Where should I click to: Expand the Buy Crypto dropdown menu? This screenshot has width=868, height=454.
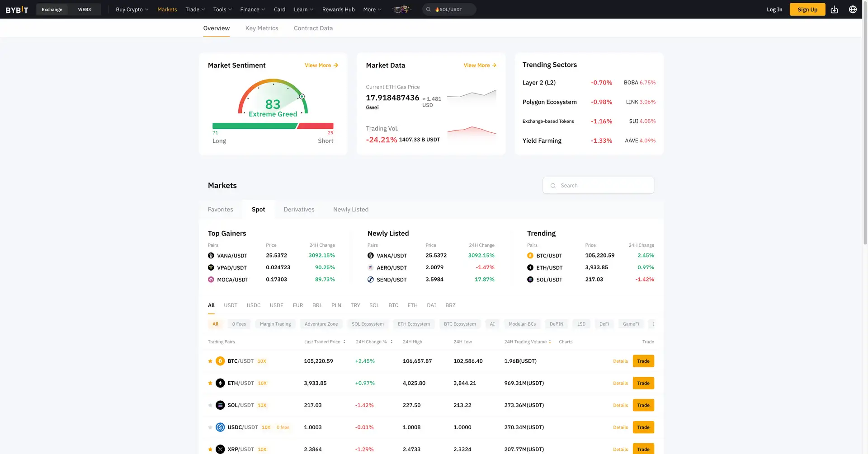pos(132,9)
